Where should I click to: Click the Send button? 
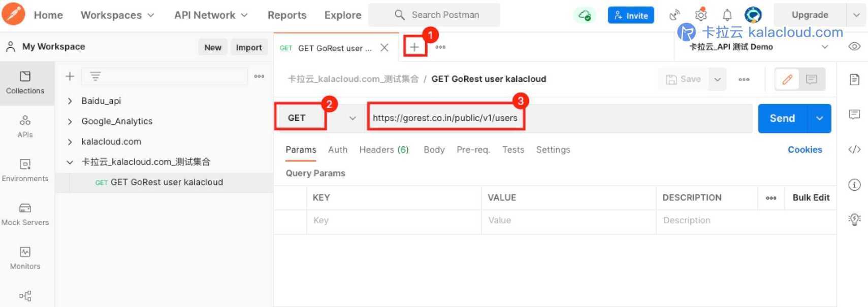click(x=782, y=118)
